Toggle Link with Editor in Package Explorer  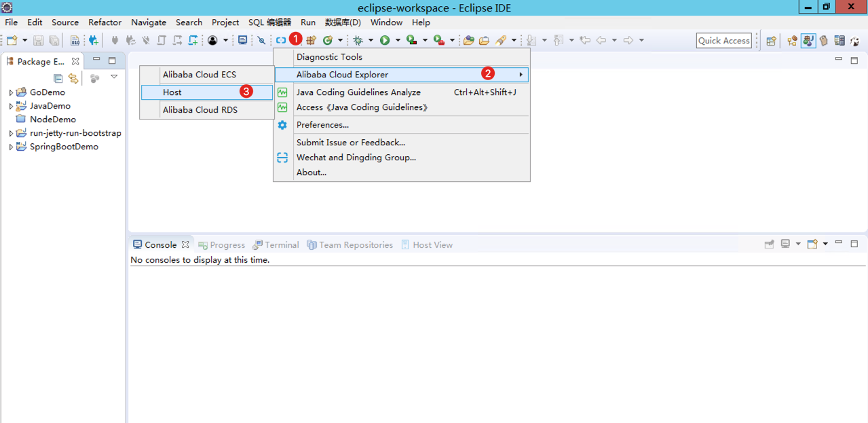tap(73, 78)
